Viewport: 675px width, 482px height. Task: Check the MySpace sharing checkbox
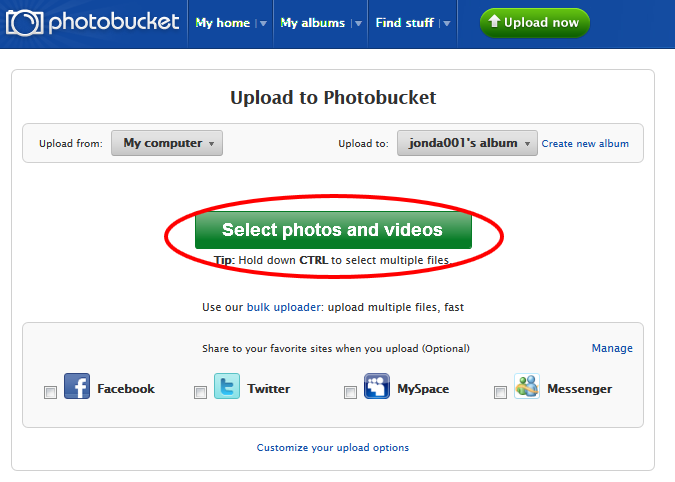[x=350, y=392]
